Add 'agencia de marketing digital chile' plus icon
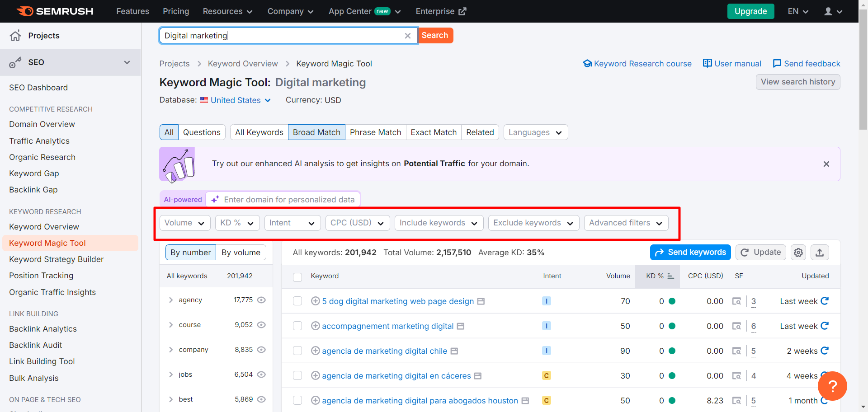The width and height of the screenshot is (868, 412). 316,351
